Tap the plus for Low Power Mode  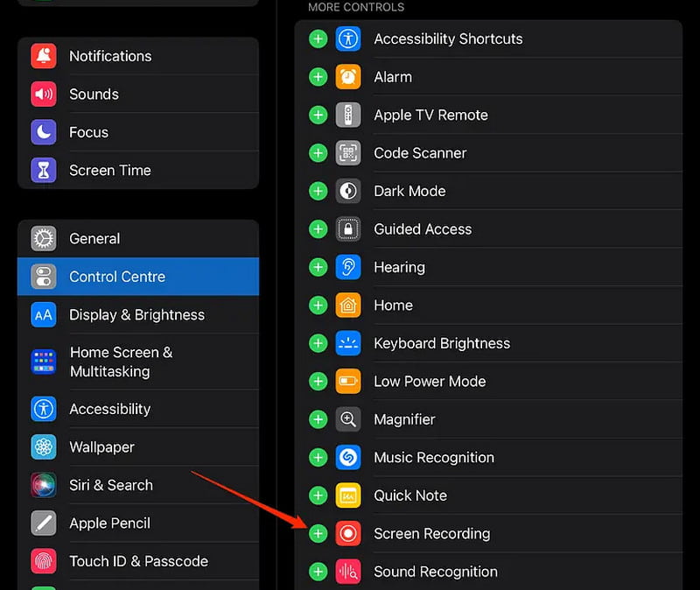coord(318,381)
